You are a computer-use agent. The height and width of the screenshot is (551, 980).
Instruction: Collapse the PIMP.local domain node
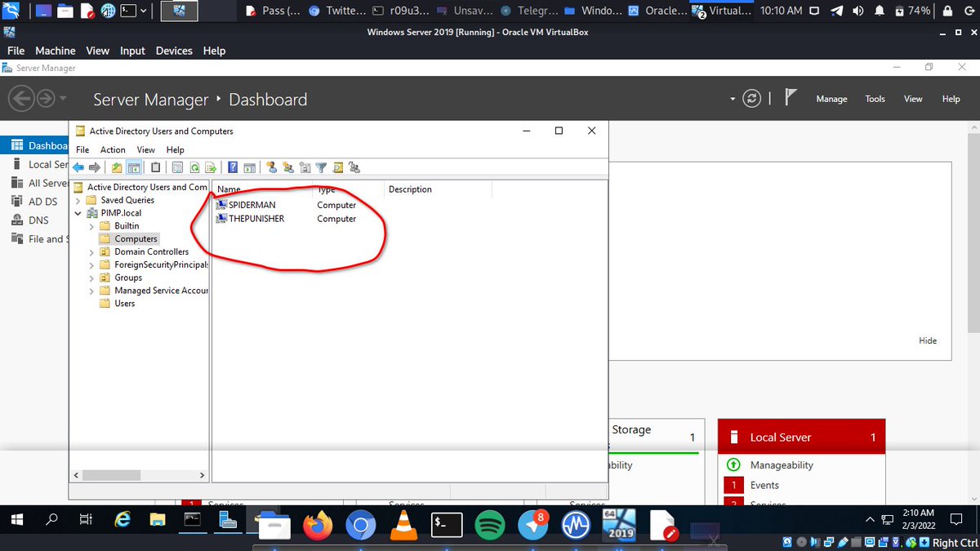(x=78, y=212)
